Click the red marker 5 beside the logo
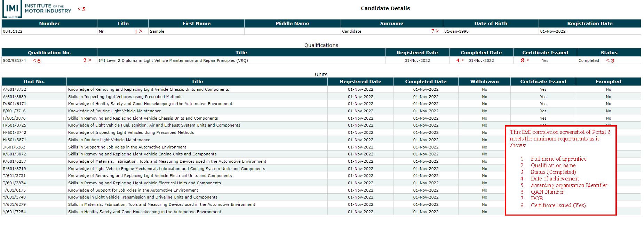 tap(82, 9)
